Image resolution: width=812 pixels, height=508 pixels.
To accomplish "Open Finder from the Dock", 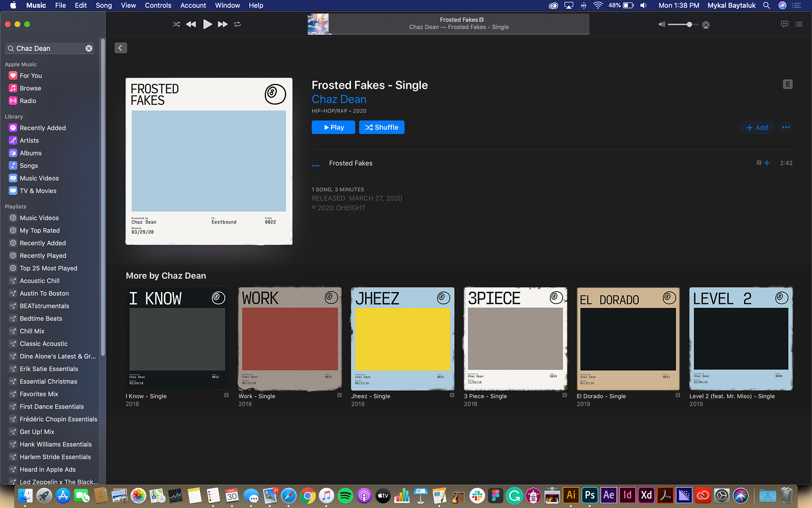I will coord(25,495).
